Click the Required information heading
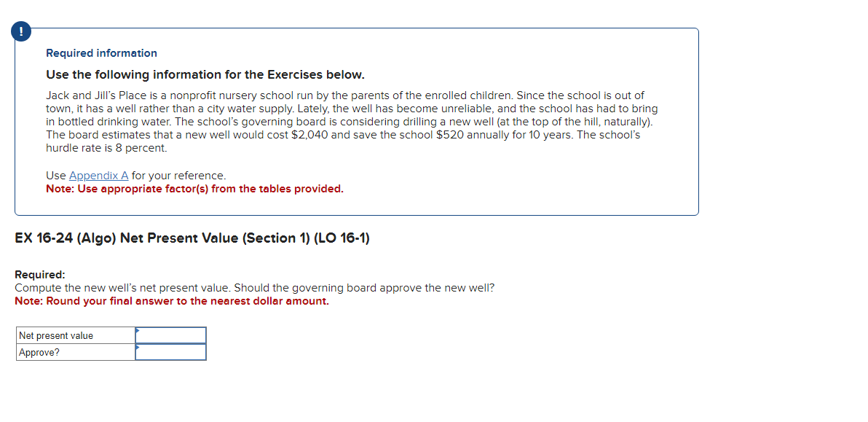This screenshot has height=422, width=868. point(101,52)
